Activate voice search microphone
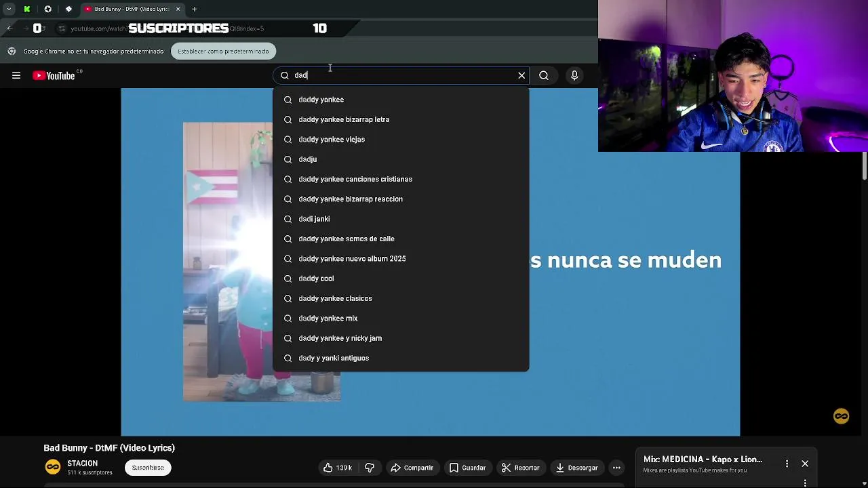Screen dimensions: 868x488 (574, 75)
